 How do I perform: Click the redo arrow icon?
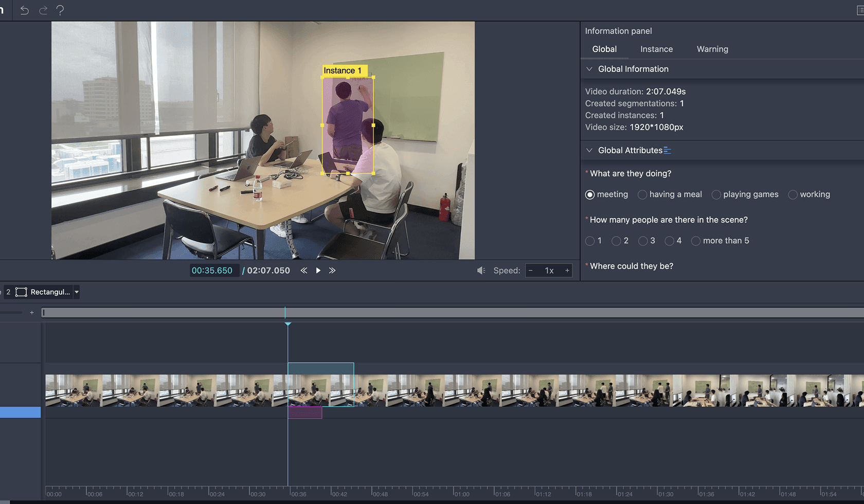click(43, 10)
